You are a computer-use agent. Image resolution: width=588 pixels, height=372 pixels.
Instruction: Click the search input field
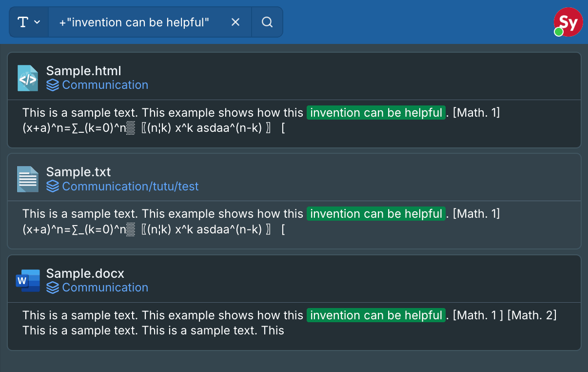click(138, 22)
